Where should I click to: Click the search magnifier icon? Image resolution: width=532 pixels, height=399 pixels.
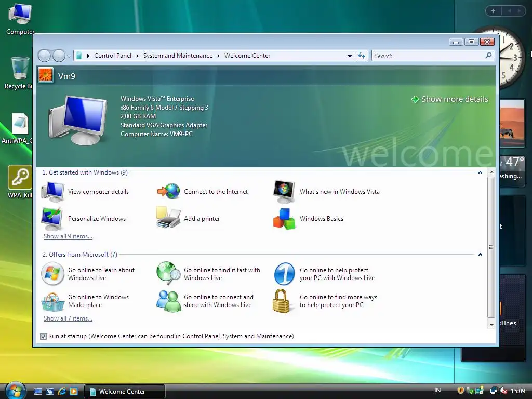click(488, 55)
